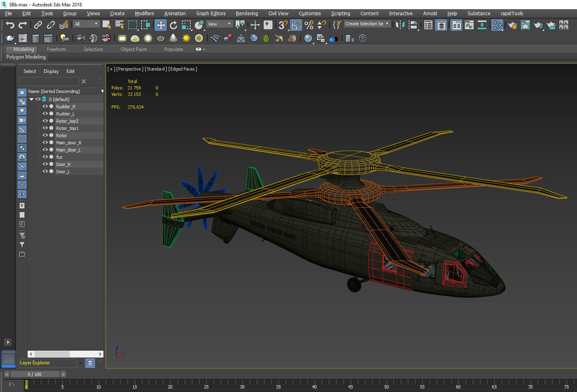Viewport: 577px width, 392px height.
Task: Click the Scene Explorer search input field
Action: tap(49, 81)
